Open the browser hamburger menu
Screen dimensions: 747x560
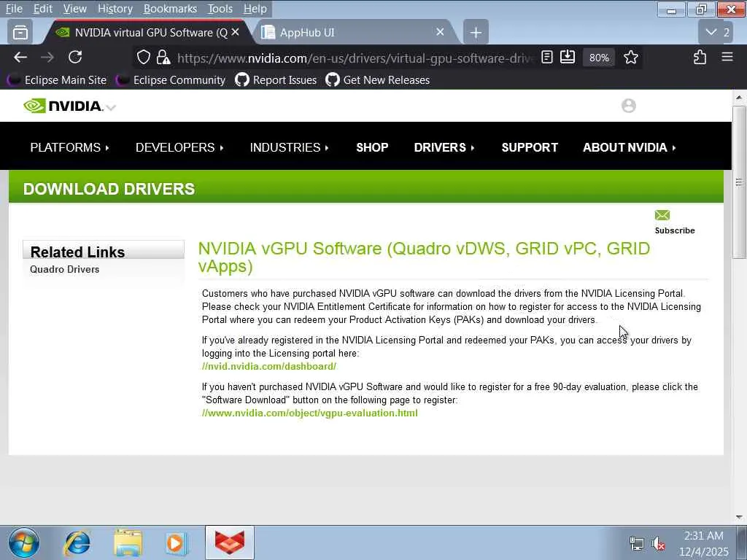click(727, 58)
